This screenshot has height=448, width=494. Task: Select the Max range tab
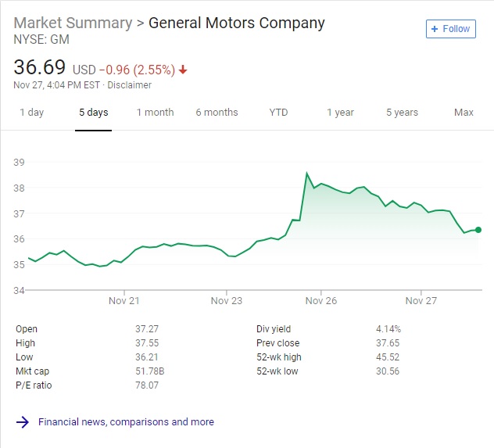click(x=464, y=113)
